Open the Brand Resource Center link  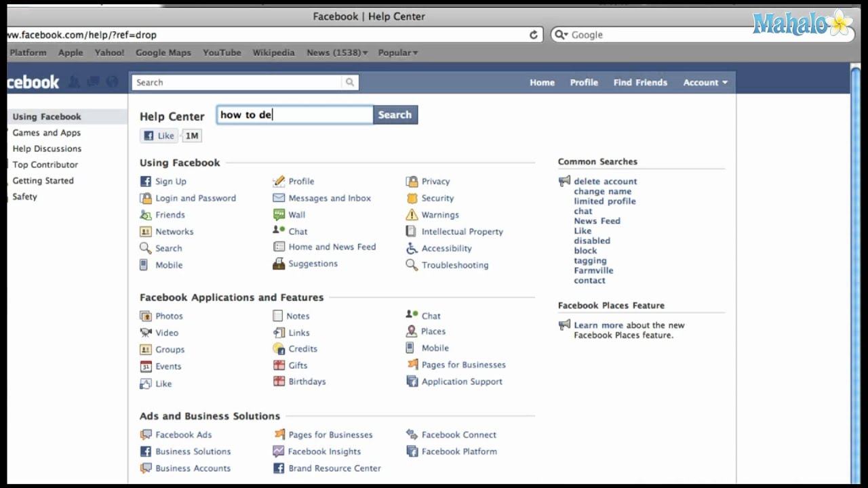334,468
